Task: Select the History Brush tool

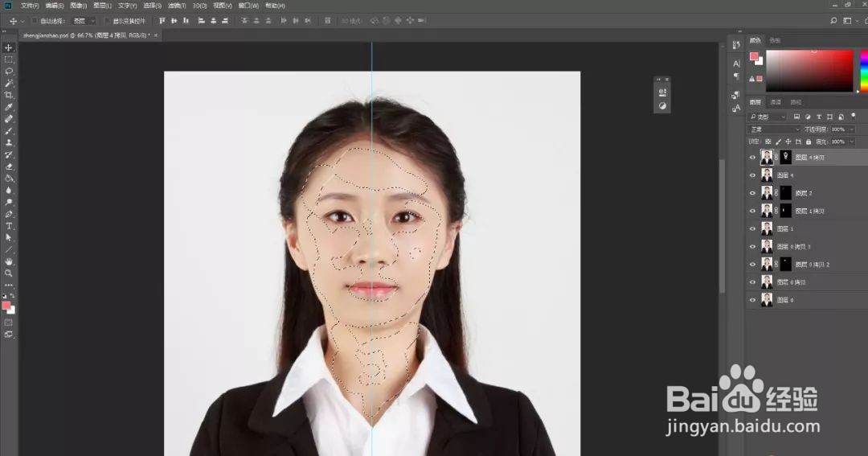Action: pos(8,154)
